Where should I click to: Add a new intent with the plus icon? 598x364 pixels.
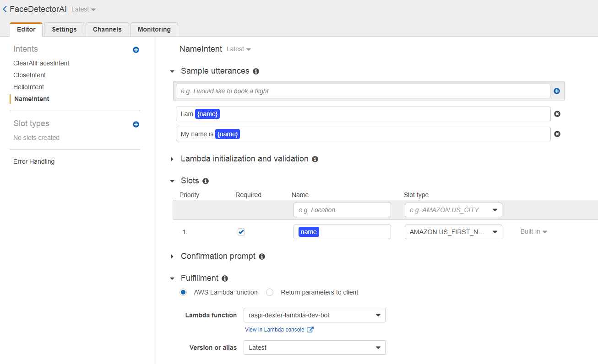click(x=136, y=50)
